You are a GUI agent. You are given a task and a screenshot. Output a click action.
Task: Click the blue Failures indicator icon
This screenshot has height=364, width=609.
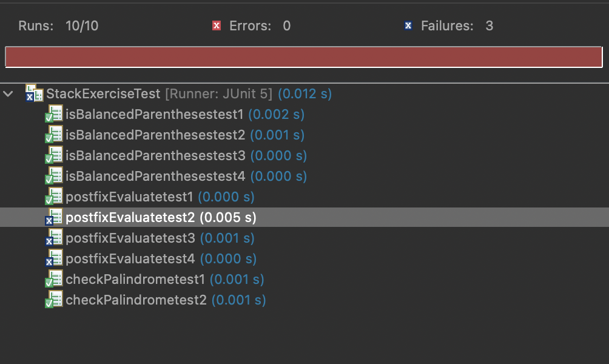pyautogui.click(x=407, y=25)
